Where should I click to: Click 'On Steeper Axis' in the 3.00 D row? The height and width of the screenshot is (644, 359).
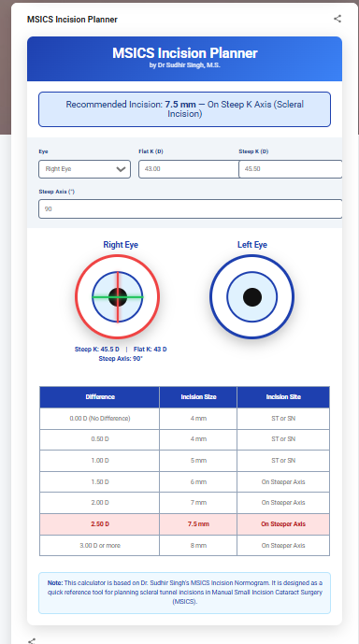pyautogui.click(x=283, y=546)
